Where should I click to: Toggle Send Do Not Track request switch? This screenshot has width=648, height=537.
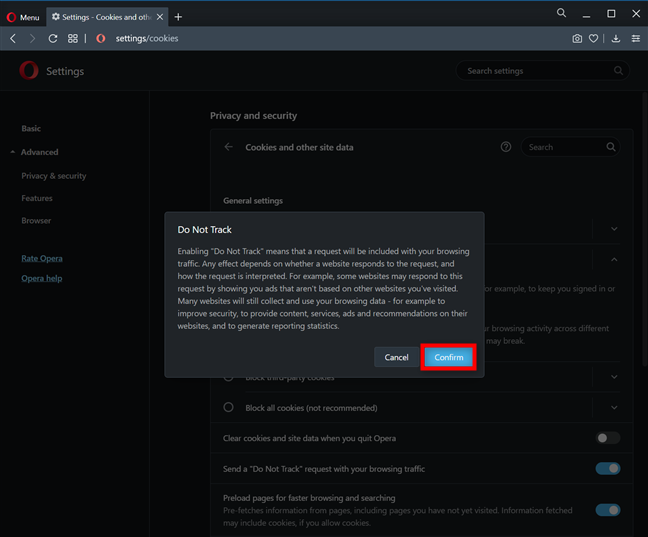[x=608, y=468]
